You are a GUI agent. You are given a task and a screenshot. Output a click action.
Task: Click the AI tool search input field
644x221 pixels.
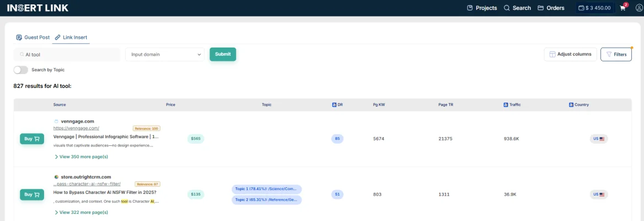69,55
